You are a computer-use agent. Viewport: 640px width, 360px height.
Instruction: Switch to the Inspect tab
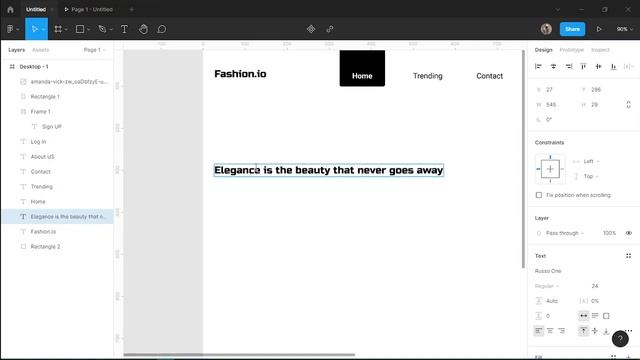coord(600,50)
